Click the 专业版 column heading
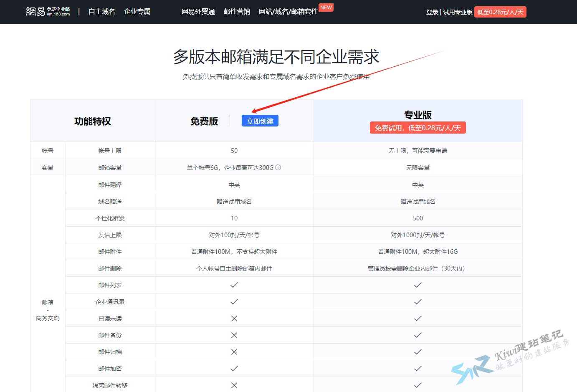 tap(418, 115)
